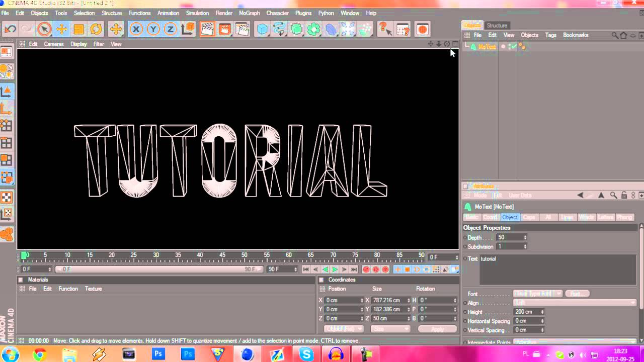The height and width of the screenshot is (362, 644).
Task: Activate the Move tool in the toolbar
Action: pos(61,29)
